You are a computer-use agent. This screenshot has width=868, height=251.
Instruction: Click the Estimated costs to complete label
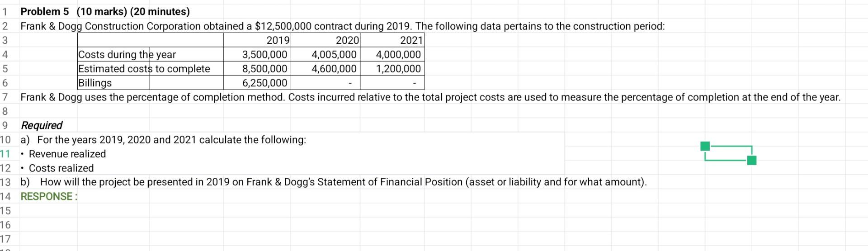tap(144, 69)
